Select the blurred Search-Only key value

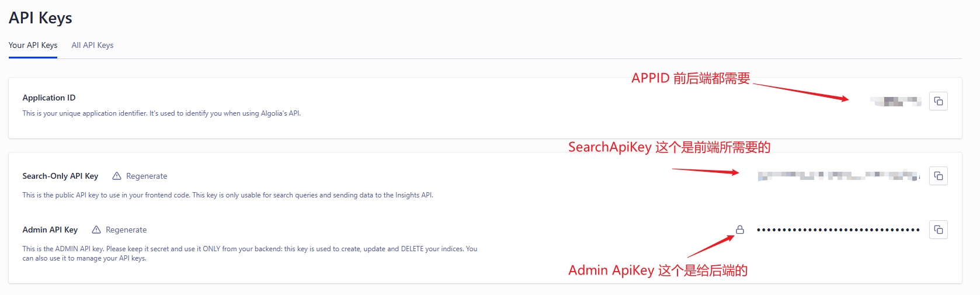(839, 176)
